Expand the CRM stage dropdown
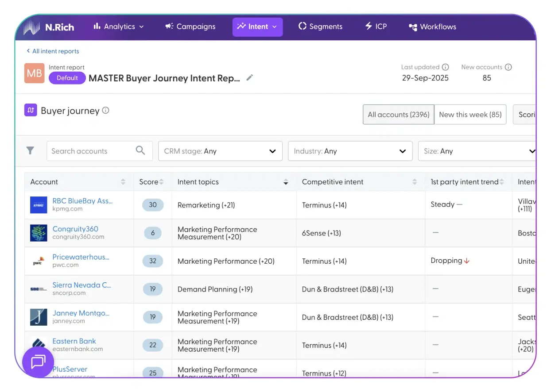The image size is (551, 392). pyautogui.click(x=220, y=151)
